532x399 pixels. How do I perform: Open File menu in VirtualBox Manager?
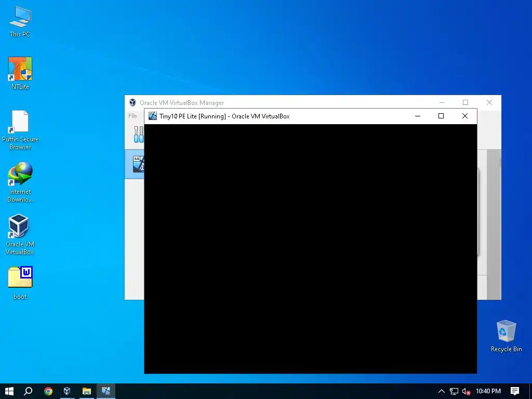click(132, 116)
